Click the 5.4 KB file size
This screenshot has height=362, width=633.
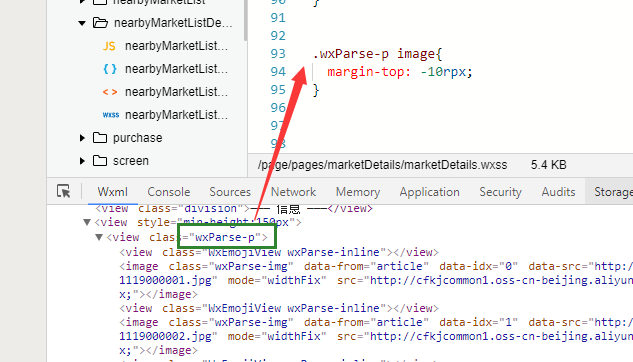[549, 165]
